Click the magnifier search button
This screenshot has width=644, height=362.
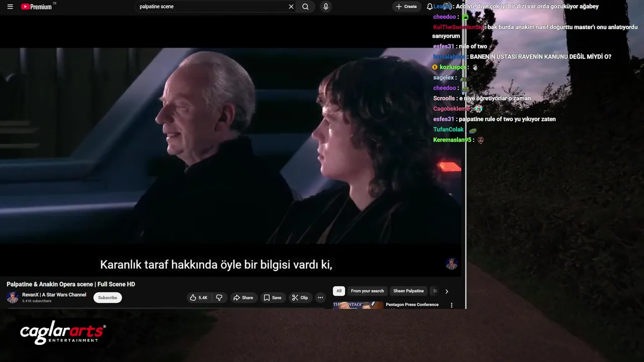305,7
